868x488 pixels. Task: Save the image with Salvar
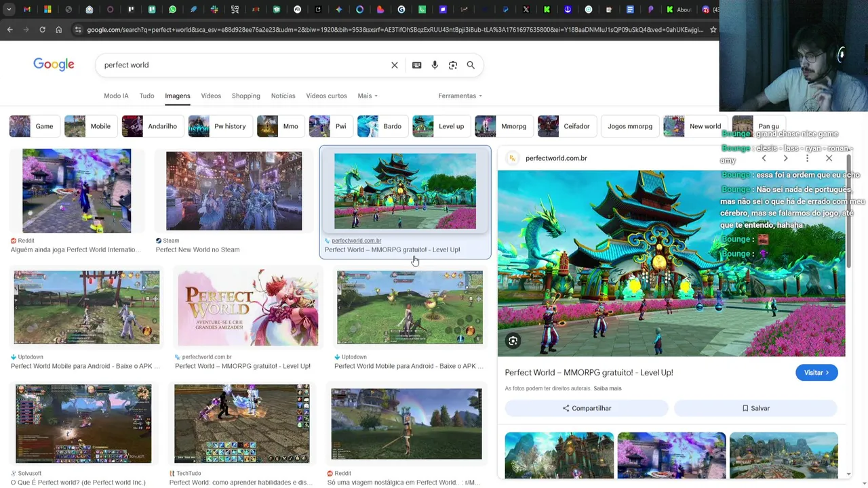[x=755, y=408]
